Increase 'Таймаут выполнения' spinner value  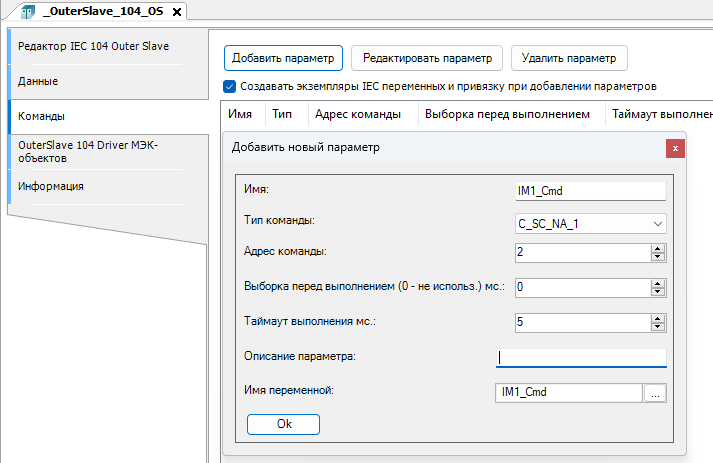(657, 318)
